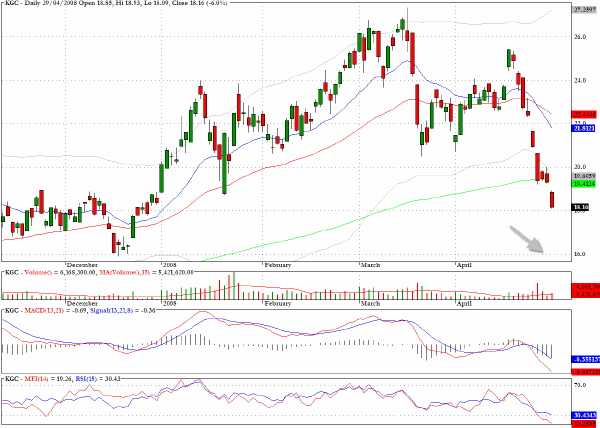Click the red -0.697231 MACD value tag
The height and width of the screenshot is (428, 600).
[x=584, y=371]
